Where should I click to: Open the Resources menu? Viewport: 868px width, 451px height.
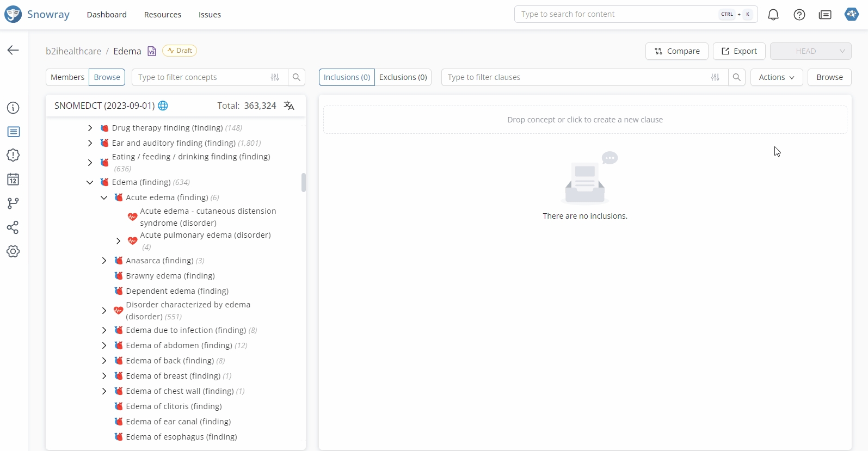point(162,15)
